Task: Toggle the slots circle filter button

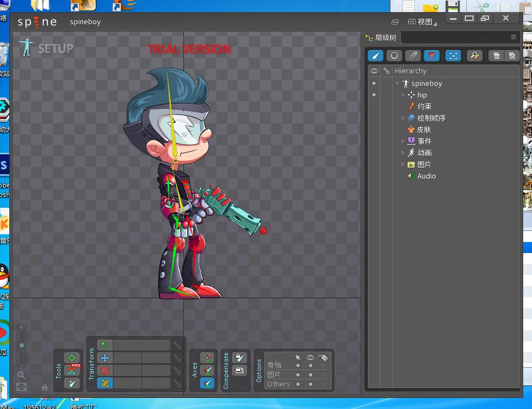Action: (394, 56)
